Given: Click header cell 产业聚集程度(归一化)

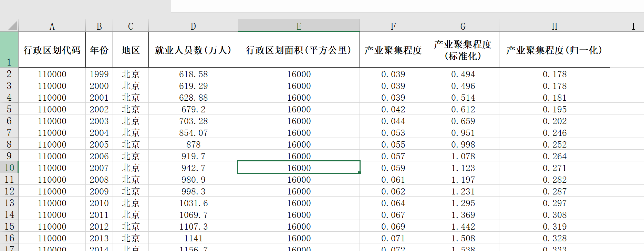Looking at the screenshot, I should 554,50.
